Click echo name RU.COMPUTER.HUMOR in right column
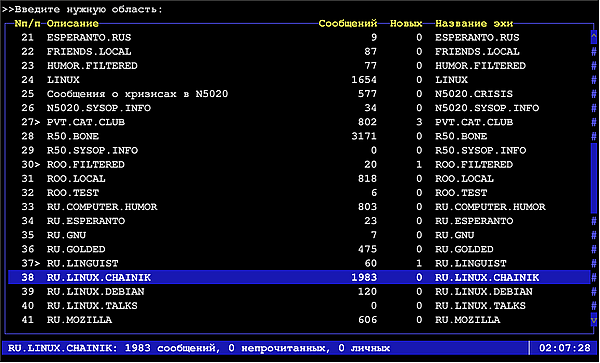 click(x=490, y=207)
